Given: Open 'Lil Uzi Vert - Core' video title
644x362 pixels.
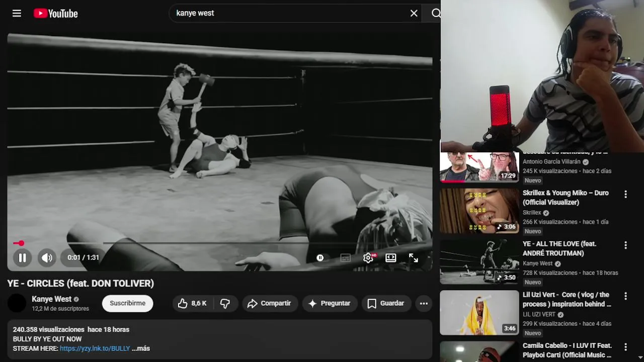Looking at the screenshot, I should [567, 299].
